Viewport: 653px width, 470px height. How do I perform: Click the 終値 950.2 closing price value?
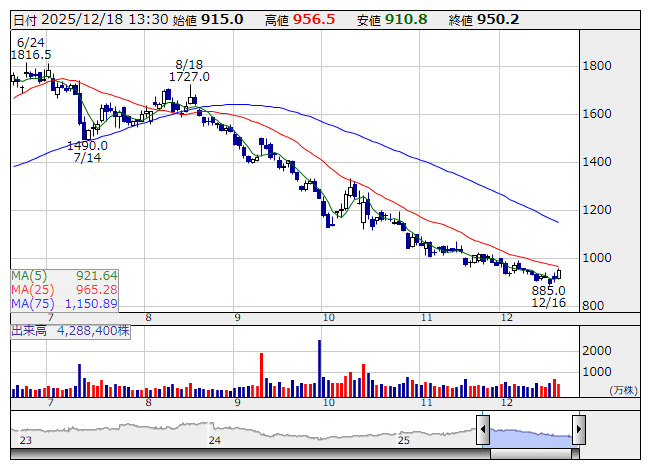[484, 20]
